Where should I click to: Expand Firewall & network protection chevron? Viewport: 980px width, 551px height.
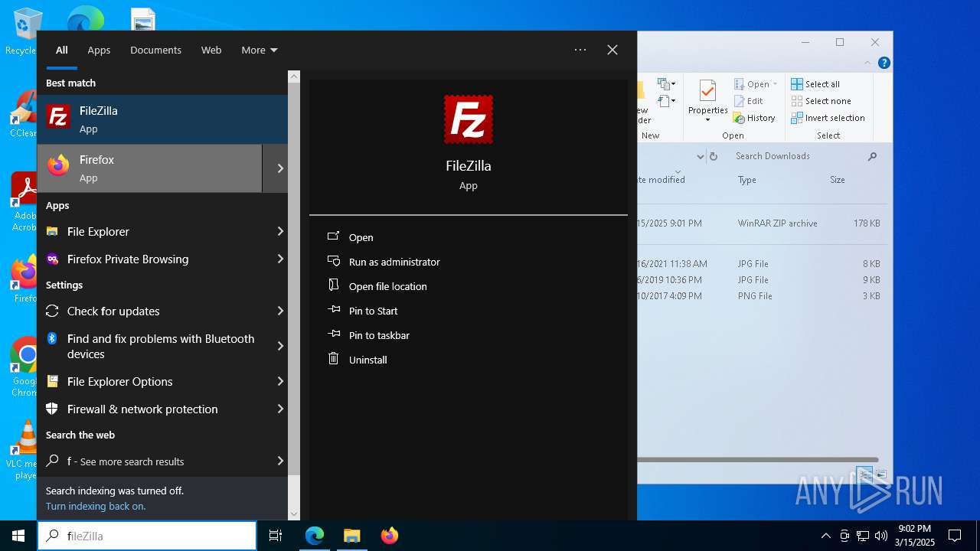click(x=280, y=409)
